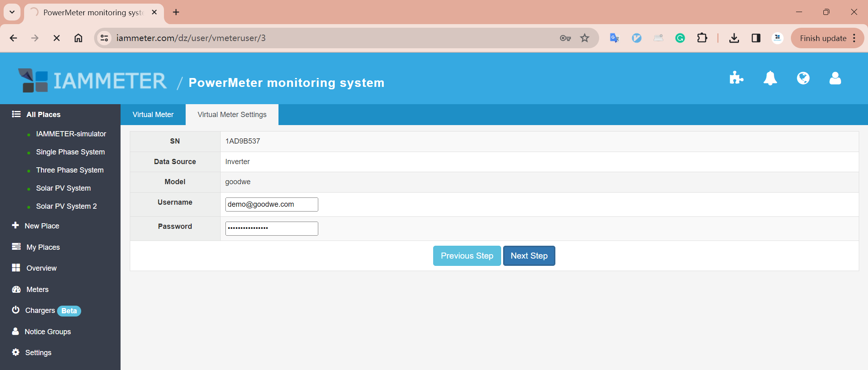The height and width of the screenshot is (370, 868).
Task: Go back with Previous Step button
Action: [x=467, y=256]
